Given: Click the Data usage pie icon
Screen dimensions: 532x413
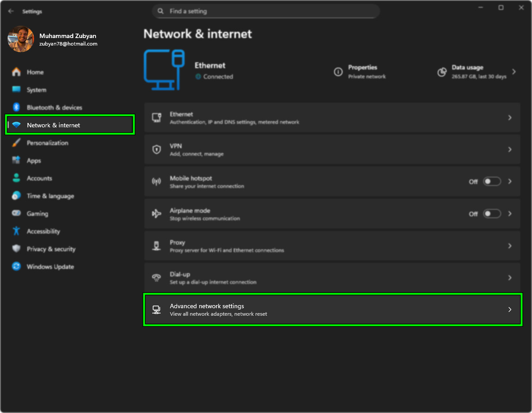Looking at the screenshot, I should (x=442, y=72).
